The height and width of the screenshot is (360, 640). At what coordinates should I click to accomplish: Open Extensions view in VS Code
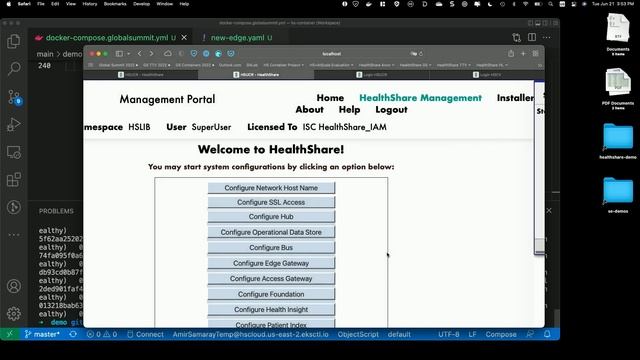point(14,180)
